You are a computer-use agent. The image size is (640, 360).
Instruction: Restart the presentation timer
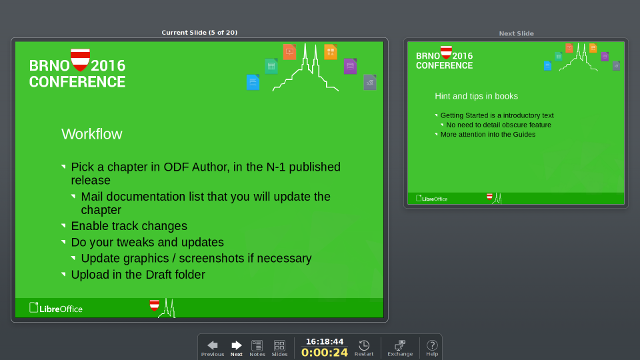(x=364, y=348)
